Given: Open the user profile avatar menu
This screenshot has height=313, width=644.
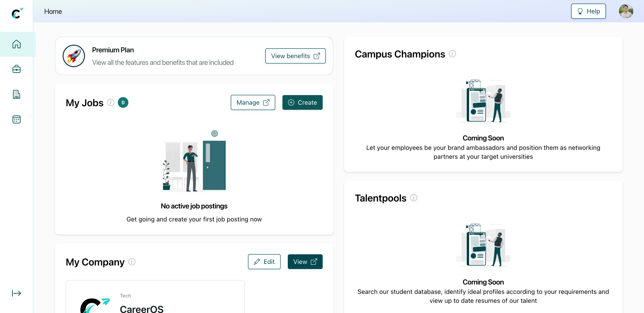Looking at the screenshot, I should tap(626, 11).
